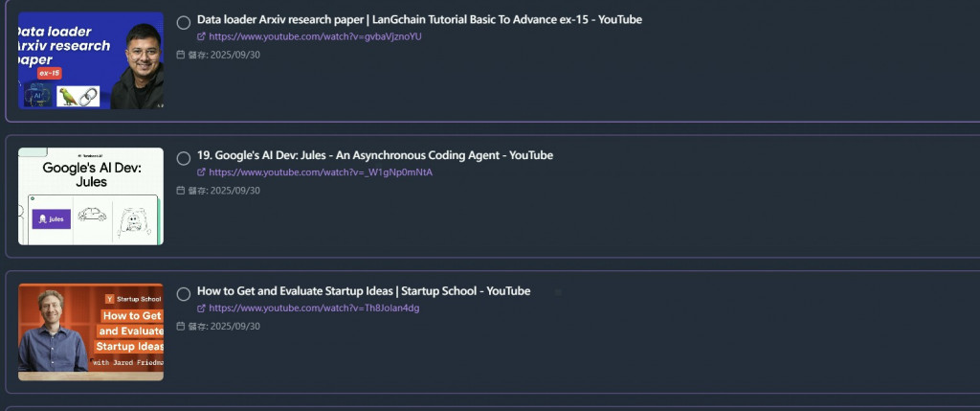Open the Startup School video thumbnail
The image size is (980, 411).
click(91, 332)
